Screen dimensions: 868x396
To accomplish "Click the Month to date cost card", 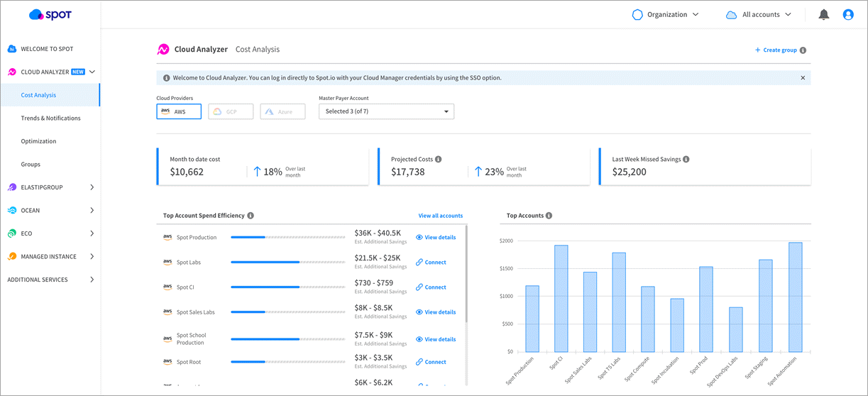I will pos(263,167).
